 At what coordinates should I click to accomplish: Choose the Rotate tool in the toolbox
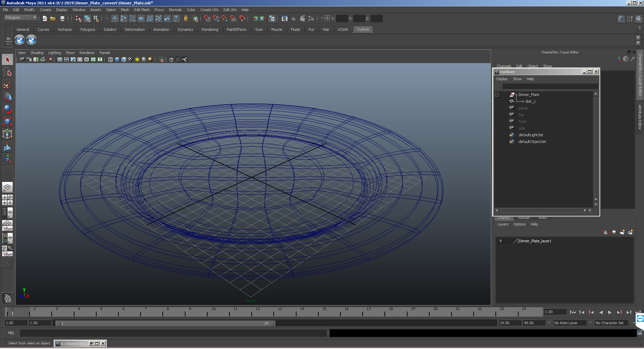tap(7, 109)
